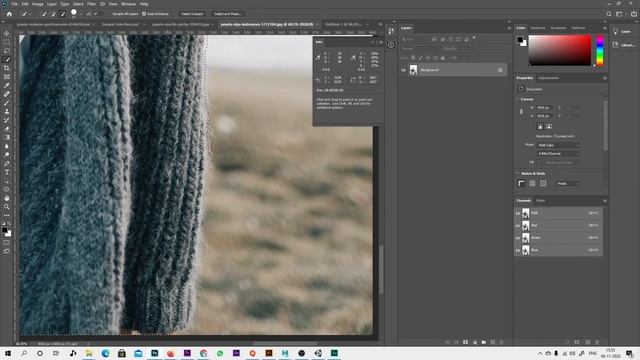This screenshot has width=640, height=360.
Task: Toggle Blue channel visibility eye
Action: [518, 250]
